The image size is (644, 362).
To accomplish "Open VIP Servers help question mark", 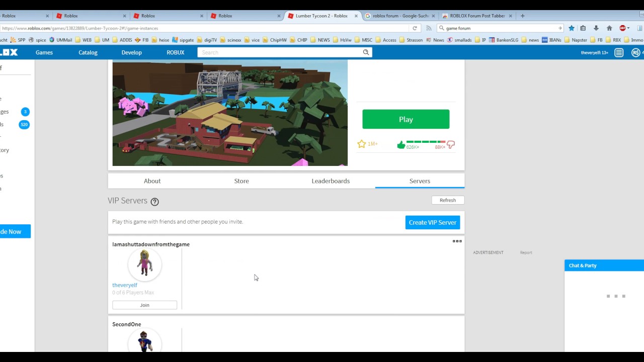I will click(x=154, y=202).
